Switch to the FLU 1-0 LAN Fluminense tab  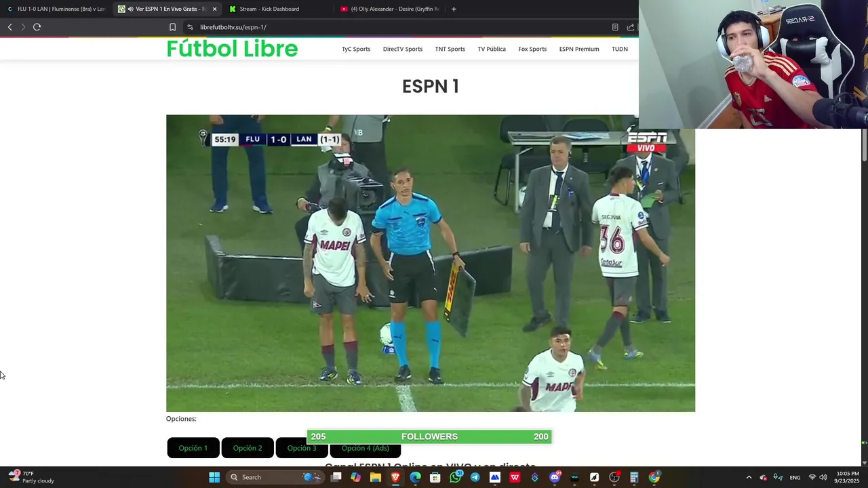click(56, 9)
